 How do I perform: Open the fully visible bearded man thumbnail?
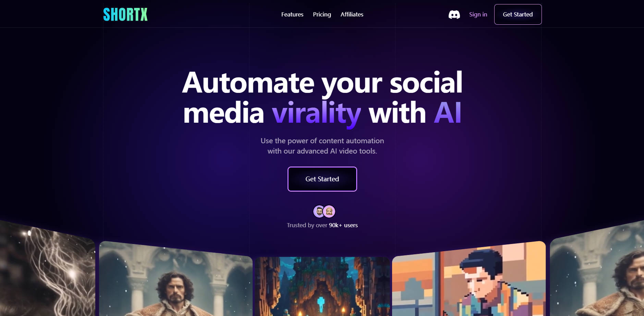(x=176, y=279)
